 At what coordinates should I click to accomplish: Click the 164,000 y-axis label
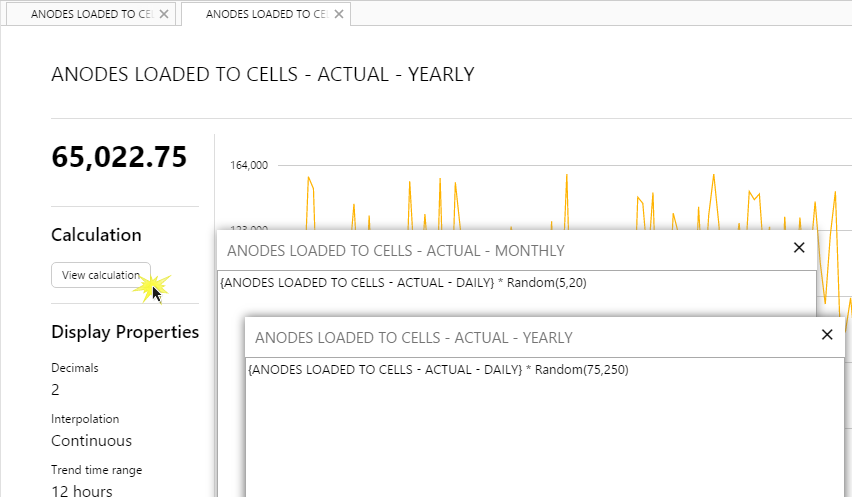(x=249, y=166)
